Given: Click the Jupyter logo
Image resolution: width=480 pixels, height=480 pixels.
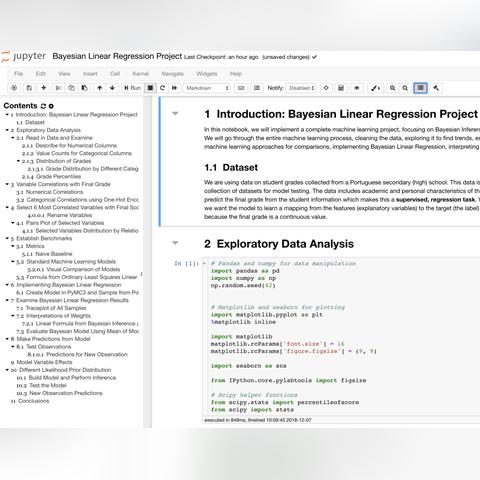Looking at the screenshot, I should 23,56.
